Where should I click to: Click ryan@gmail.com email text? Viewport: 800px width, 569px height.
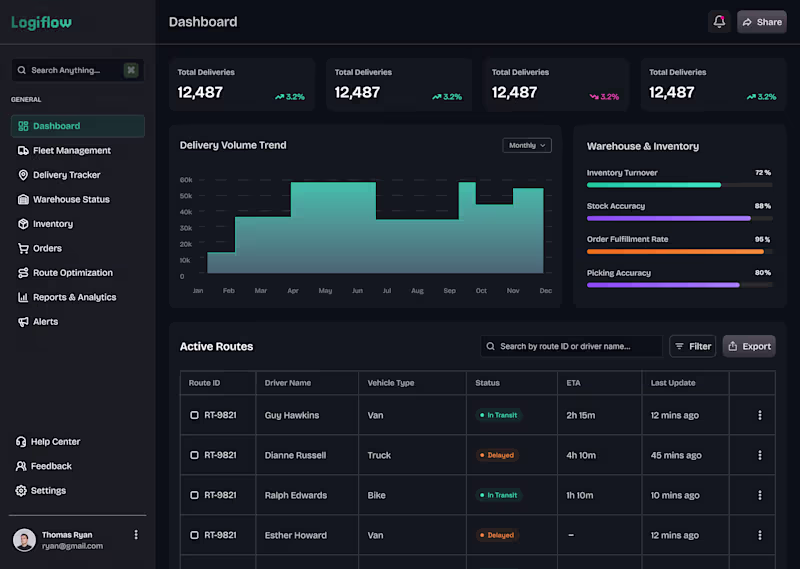coord(72,546)
